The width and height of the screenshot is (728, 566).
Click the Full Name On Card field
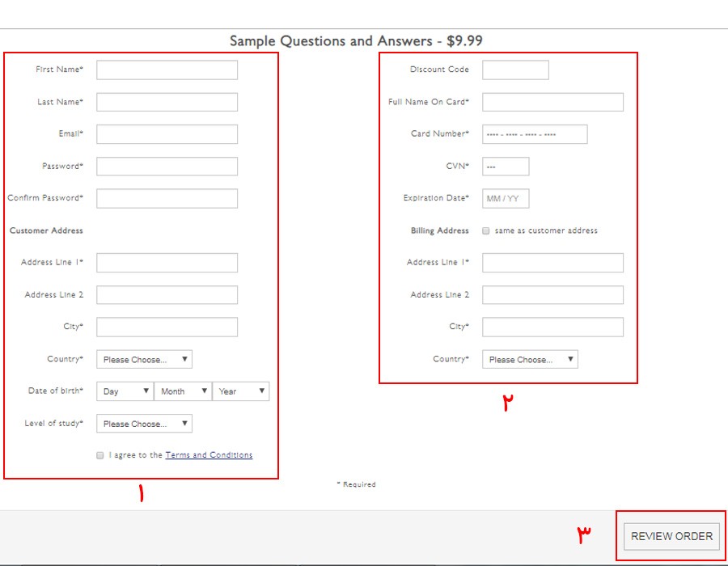pyautogui.click(x=552, y=102)
